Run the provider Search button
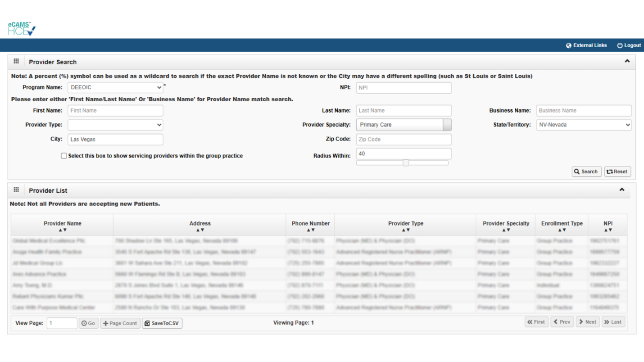The width and height of the screenshot is (644, 362). [x=586, y=172]
